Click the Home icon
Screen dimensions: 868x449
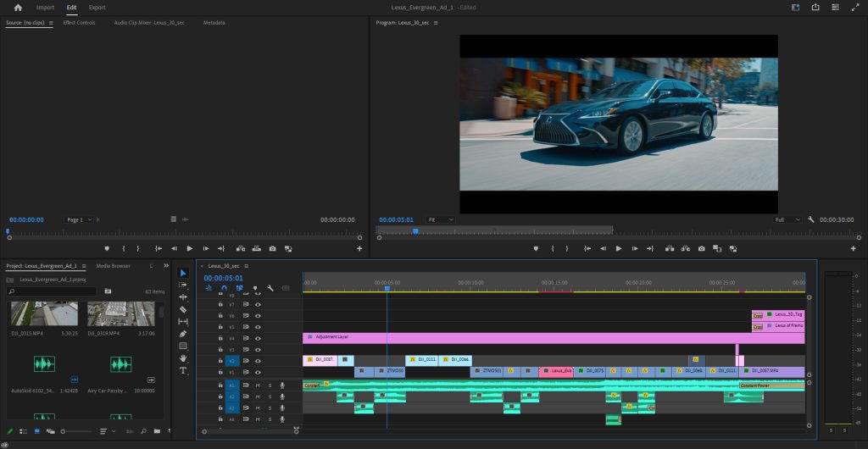click(18, 8)
